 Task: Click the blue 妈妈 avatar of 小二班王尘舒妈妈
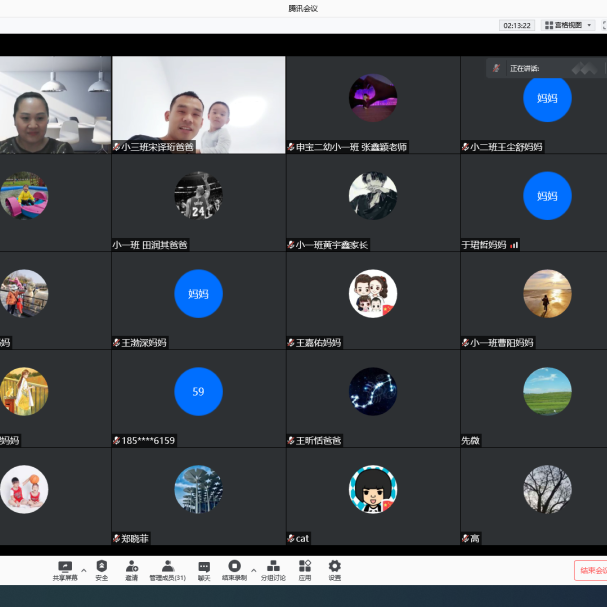coord(547,98)
